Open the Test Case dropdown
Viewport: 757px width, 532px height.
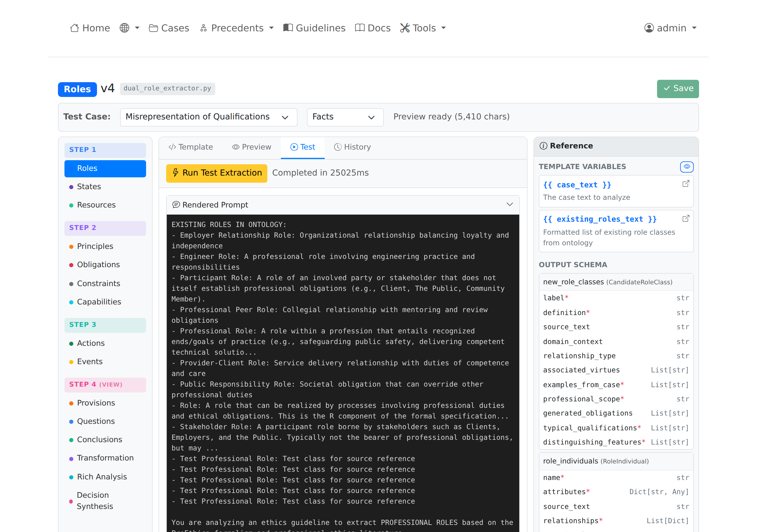point(208,117)
